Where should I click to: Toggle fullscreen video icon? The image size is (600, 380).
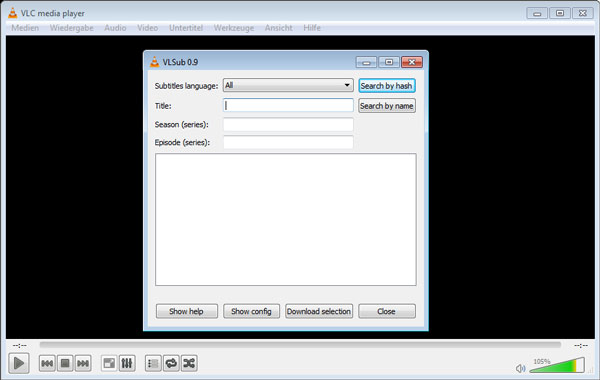[x=109, y=363]
